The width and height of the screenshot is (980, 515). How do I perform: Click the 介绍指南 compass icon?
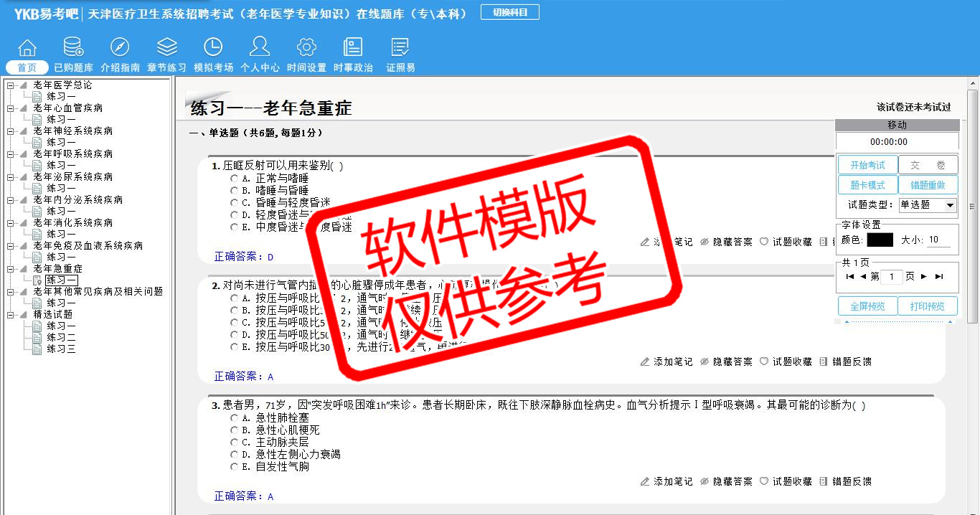tap(120, 48)
